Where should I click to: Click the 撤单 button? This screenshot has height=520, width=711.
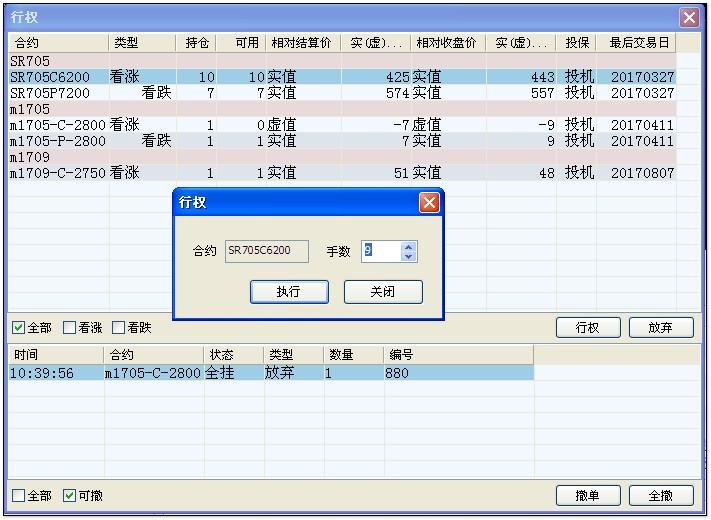click(588, 496)
